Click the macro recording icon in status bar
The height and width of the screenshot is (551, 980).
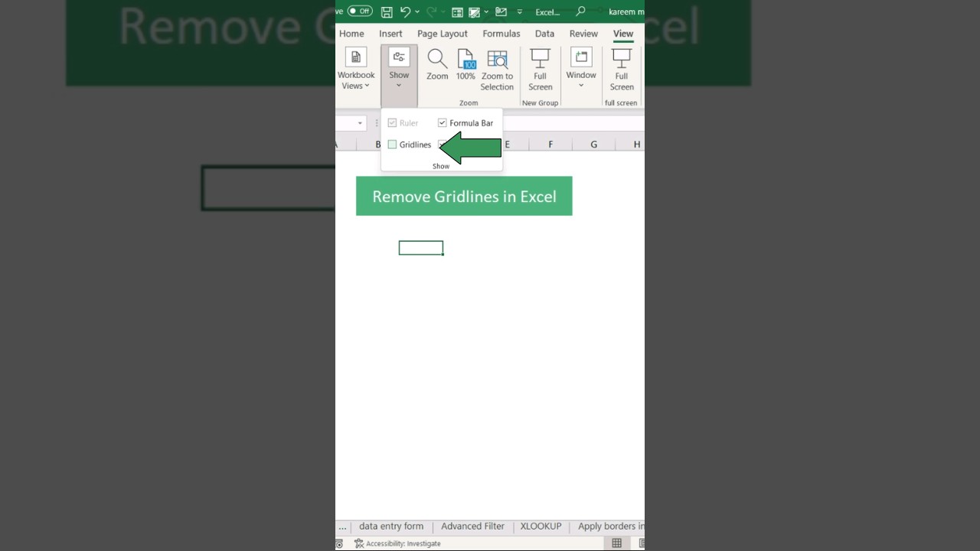[x=339, y=543]
